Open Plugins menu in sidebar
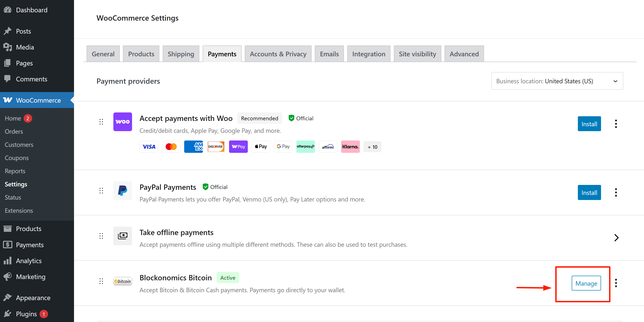This screenshot has height=322, width=644. click(x=26, y=314)
